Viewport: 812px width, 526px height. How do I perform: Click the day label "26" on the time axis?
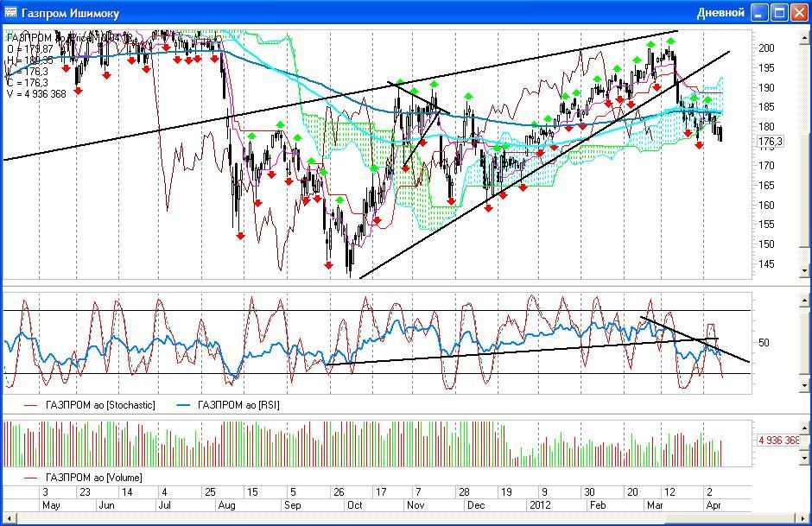click(339, 492)
